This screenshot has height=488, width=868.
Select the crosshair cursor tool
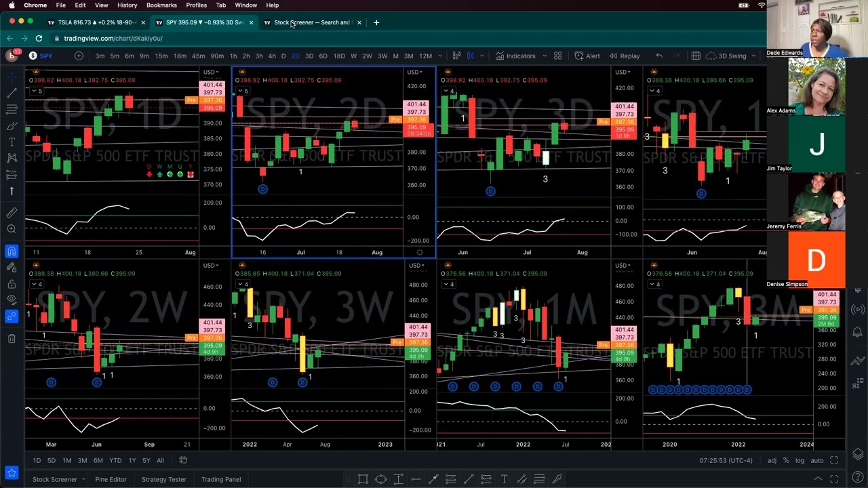(12, 77)
